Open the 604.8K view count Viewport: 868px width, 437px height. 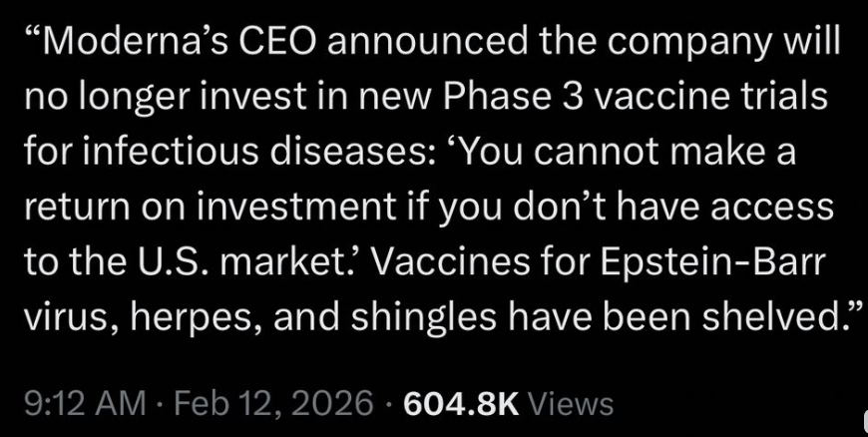[x=460, y=402]
